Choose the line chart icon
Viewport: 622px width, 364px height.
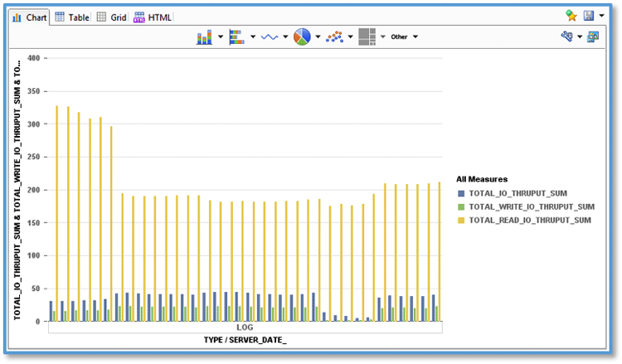(270, 37)
